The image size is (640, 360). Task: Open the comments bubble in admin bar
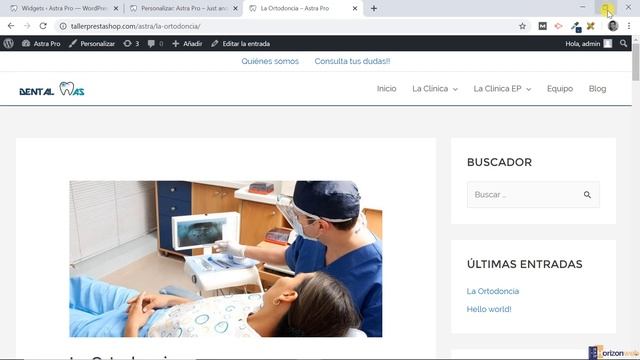click(x=155, y=44)
